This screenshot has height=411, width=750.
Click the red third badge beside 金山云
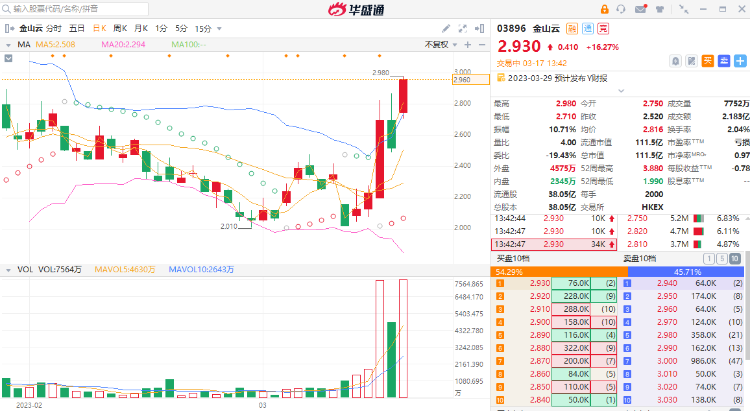point(603,28)
